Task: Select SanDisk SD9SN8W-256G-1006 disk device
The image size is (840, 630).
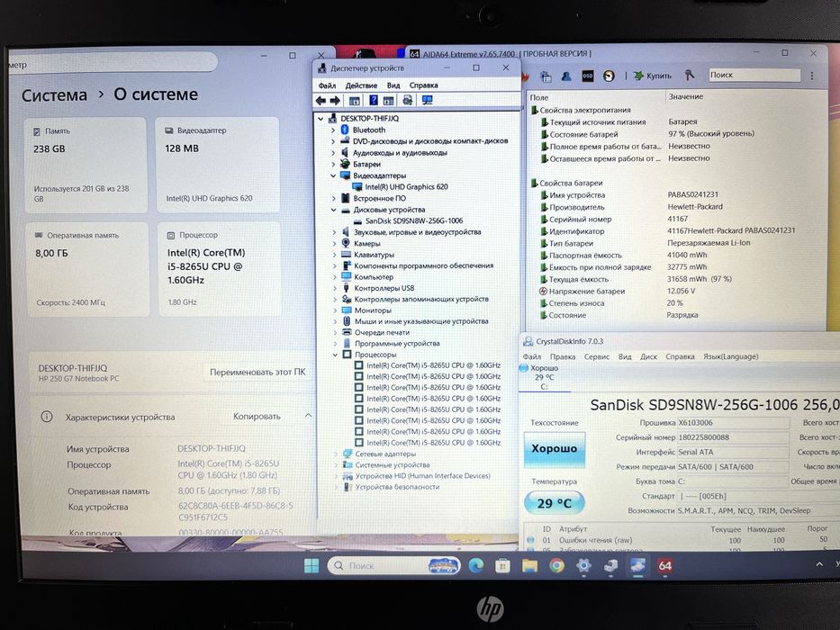Action: (413, 220)
